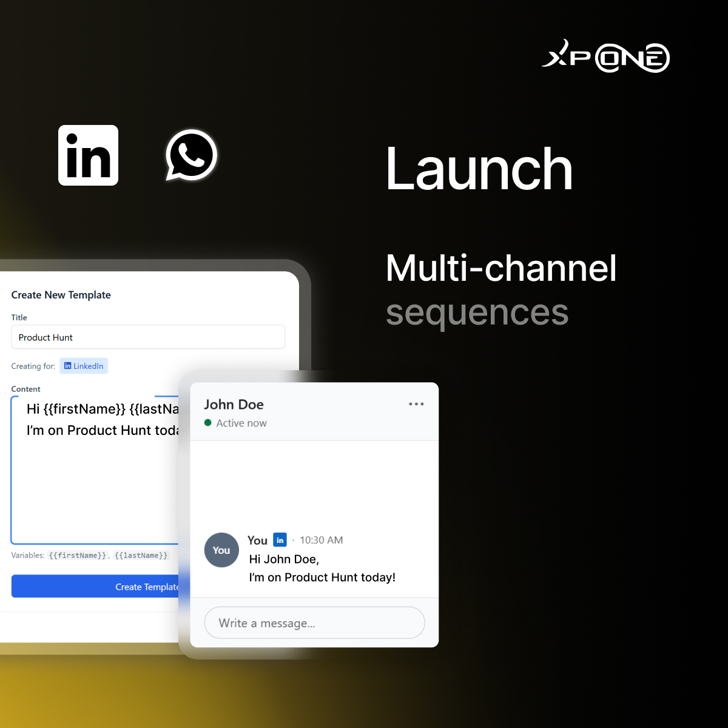Select the {{lastName}} variable chip

[x=141, y=555]
